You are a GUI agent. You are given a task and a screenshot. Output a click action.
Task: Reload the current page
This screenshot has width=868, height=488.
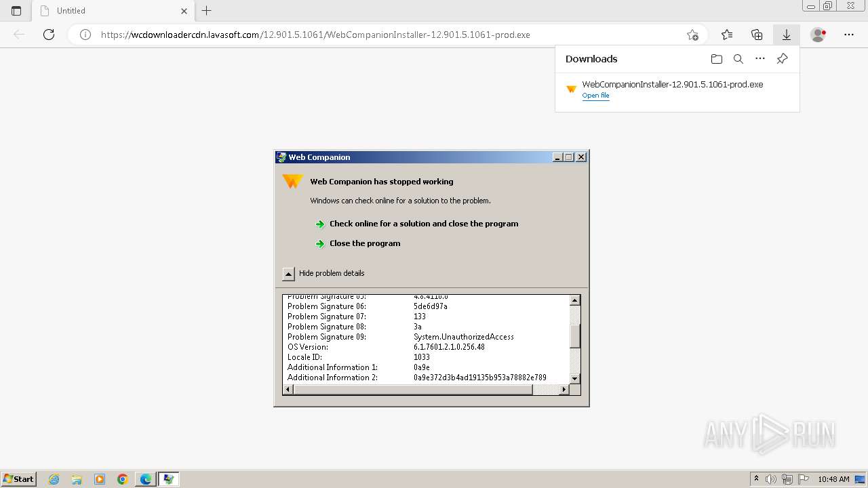click(x=49, y=35)
